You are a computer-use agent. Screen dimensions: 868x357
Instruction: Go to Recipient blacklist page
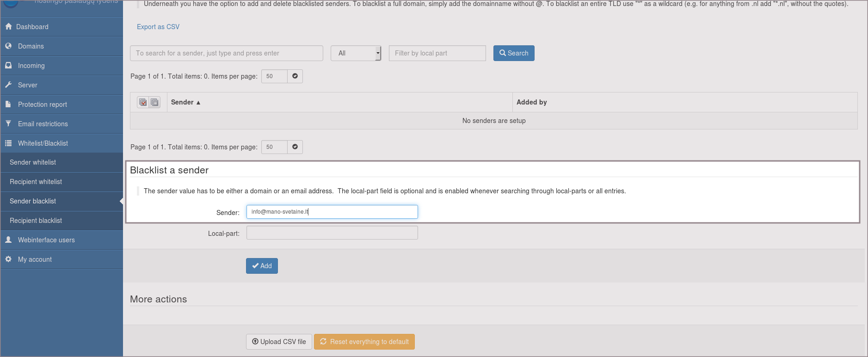[36, 221]
